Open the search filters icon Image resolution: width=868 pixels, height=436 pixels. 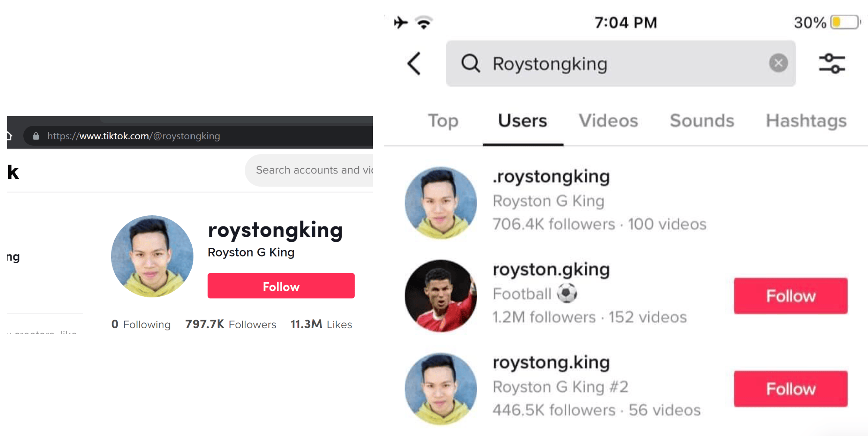831,64
